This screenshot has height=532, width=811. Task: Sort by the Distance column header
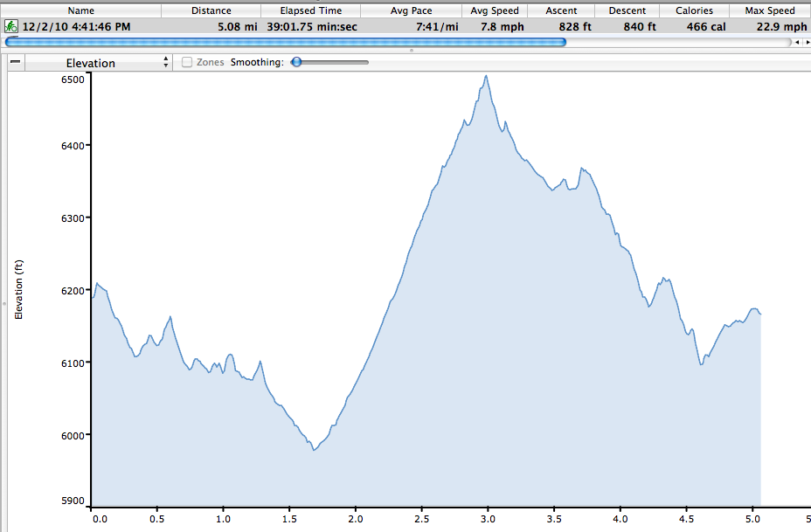pyautogui.click(x=211, y=10)
